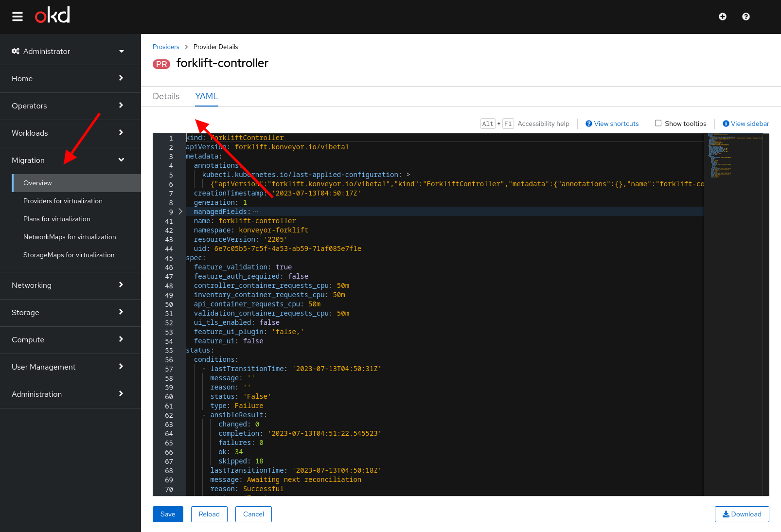
Task: Open the View sidebar link
Action: [x=746, y=124]
